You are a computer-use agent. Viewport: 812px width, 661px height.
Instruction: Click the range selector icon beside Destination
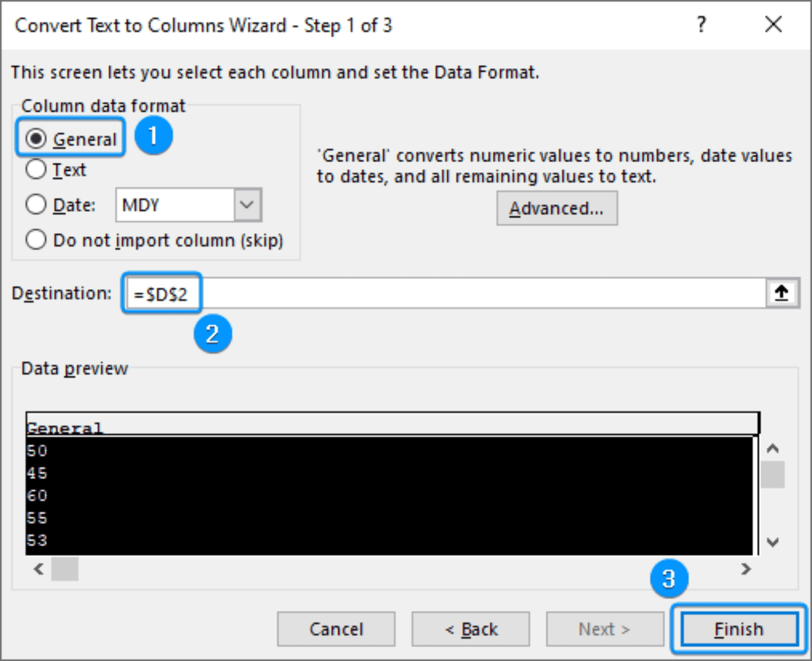pos(781,293)
